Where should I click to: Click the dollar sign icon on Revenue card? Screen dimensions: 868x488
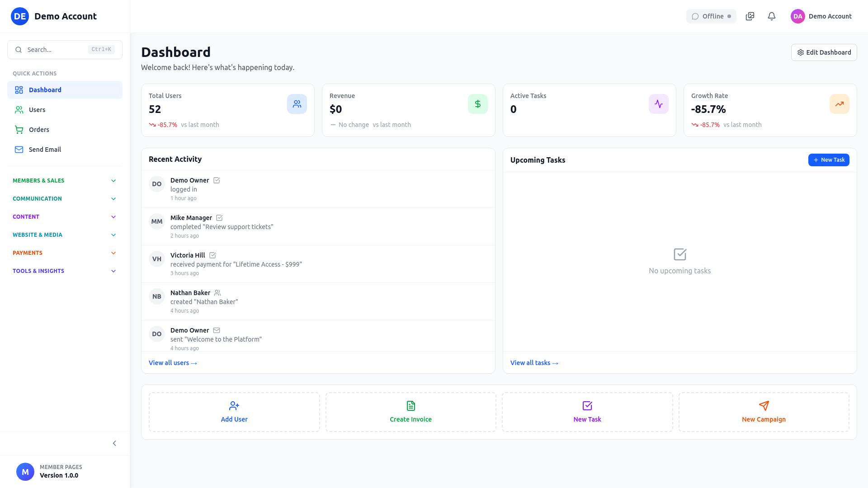point(478,103)
